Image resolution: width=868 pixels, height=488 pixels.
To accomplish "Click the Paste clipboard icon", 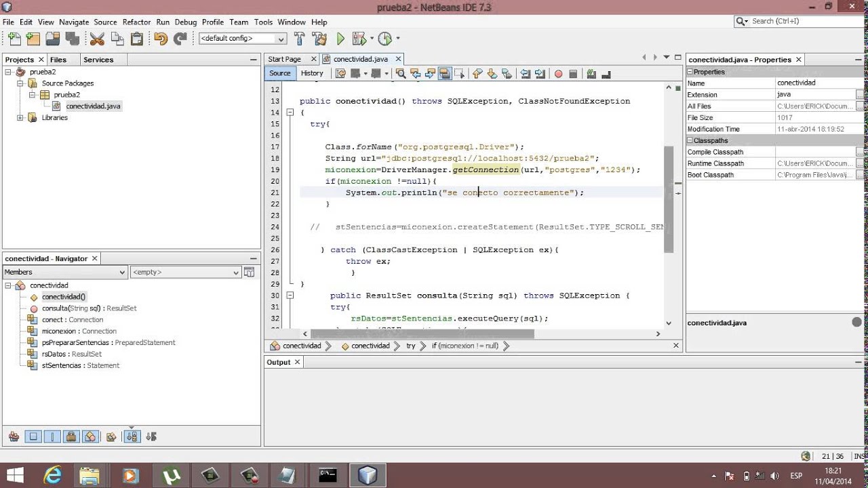I will pyautogui.click(x=137, y=39).
